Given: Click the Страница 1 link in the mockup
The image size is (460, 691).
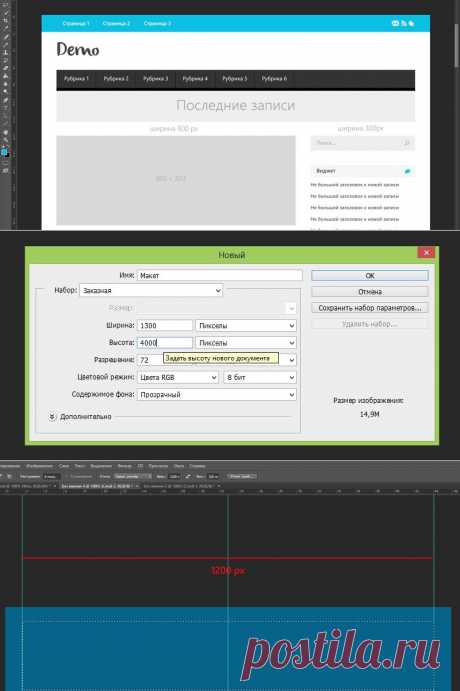Looking at the screenshot, I should click(76, 23).
